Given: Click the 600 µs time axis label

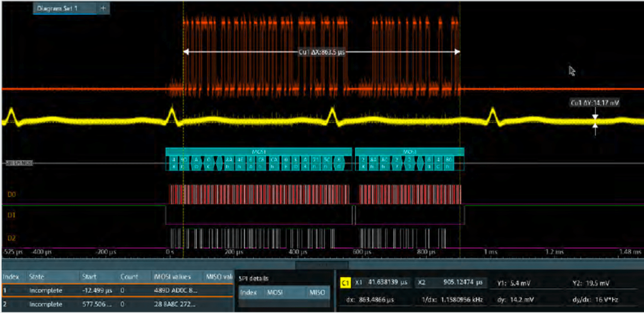Looking at the screenshot, I should [x=361, y=252].
